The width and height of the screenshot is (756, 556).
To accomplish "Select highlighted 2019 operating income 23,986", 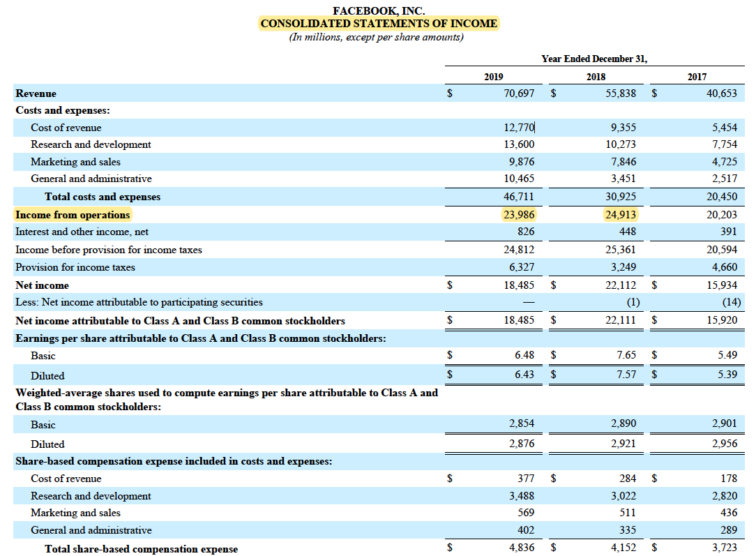I will click(x=519, y=214).
